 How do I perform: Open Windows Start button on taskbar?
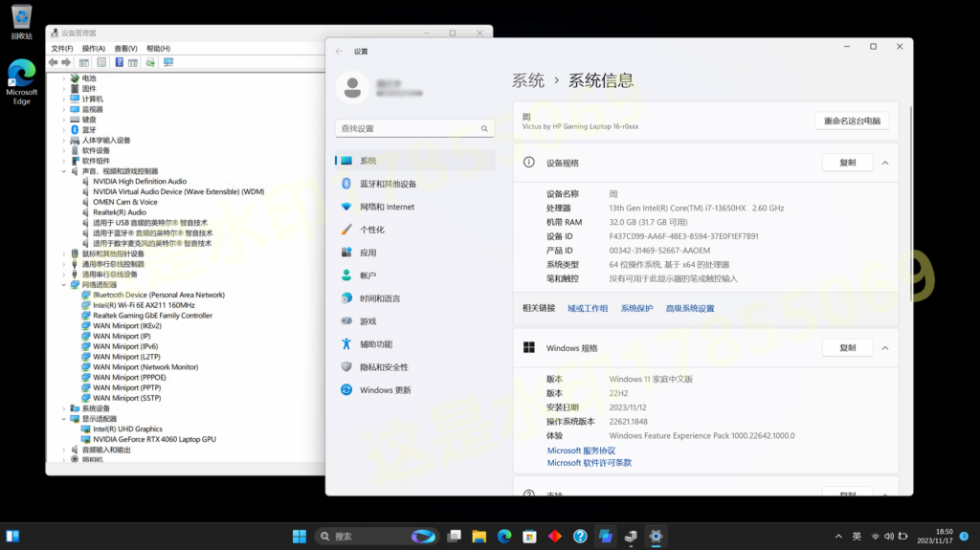click(300, 537)
